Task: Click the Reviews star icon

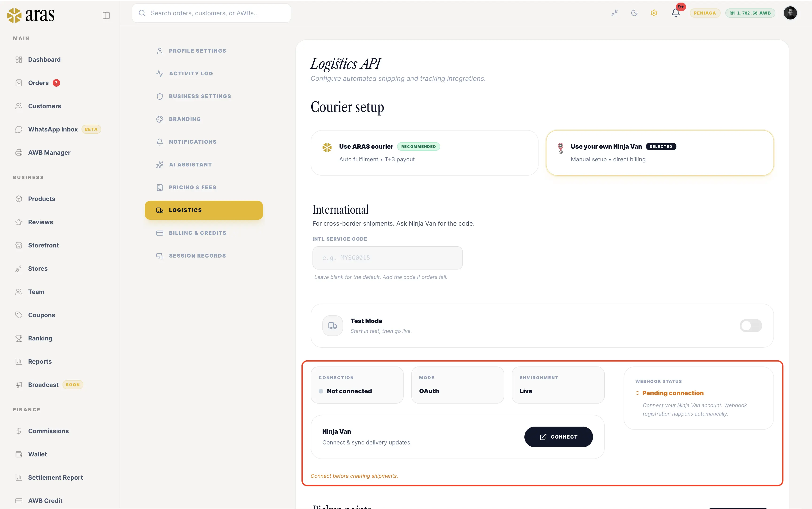Action: 19,222
